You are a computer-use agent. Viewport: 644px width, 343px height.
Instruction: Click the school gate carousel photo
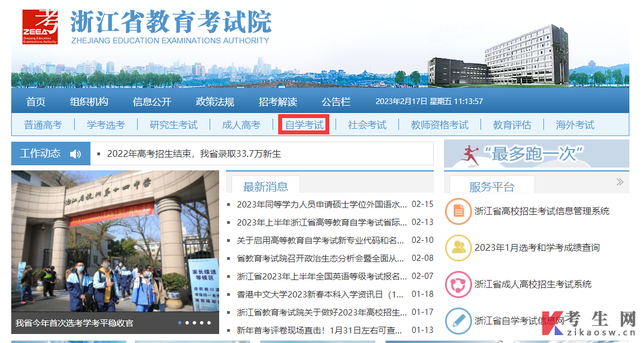pos(115,242)
